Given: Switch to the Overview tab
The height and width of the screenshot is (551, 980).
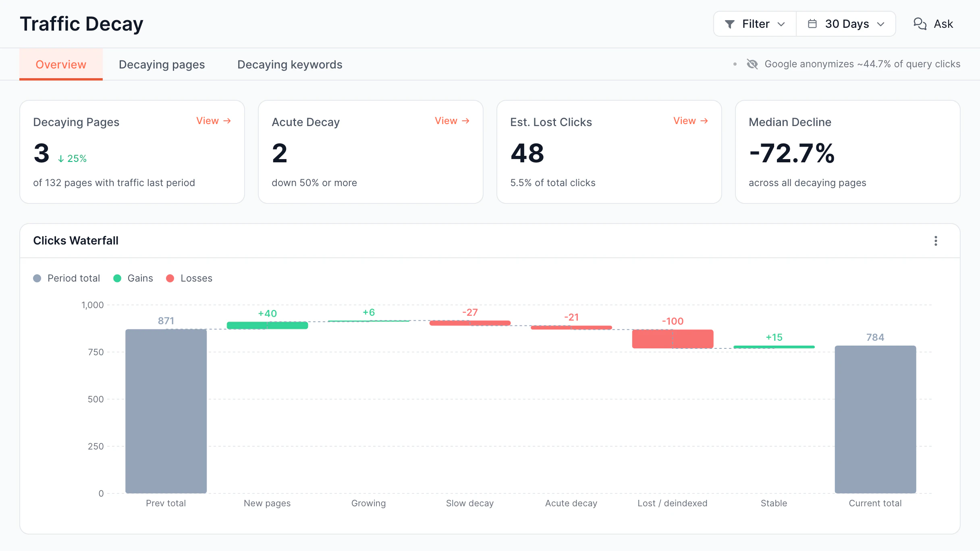Looking at the screenshot, I should tap(61, 64).
